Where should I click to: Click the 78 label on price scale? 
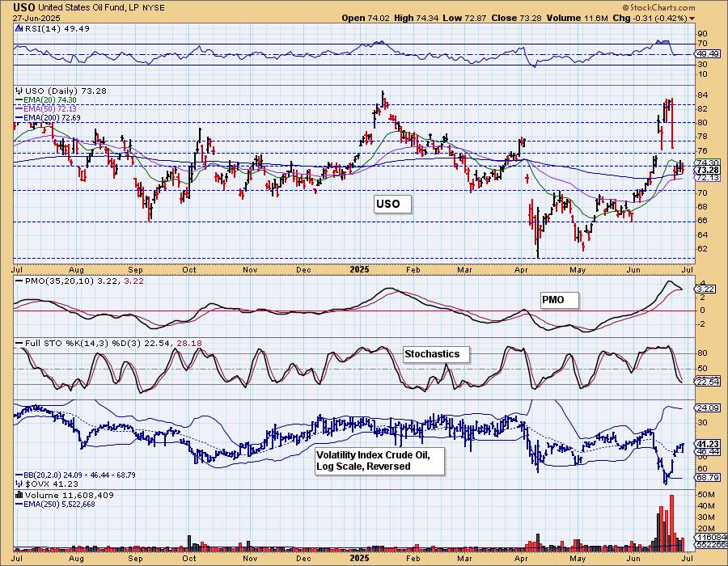tap(702, 137)
